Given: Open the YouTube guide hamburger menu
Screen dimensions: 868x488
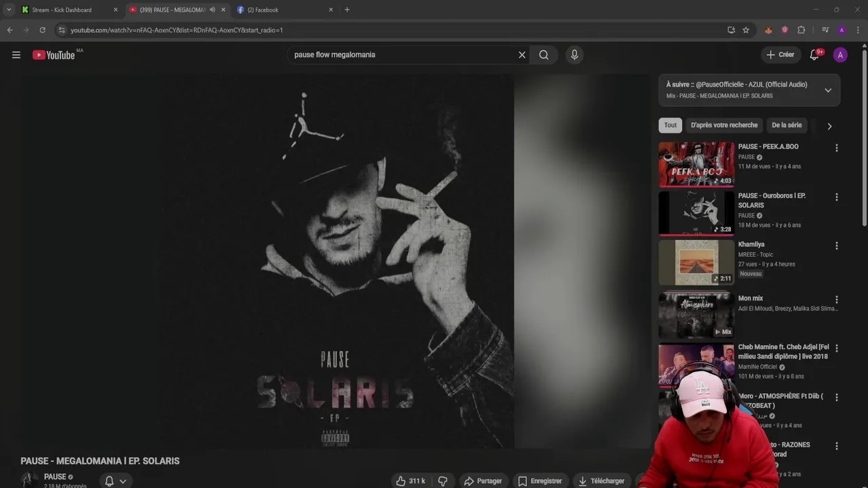Looking at the screenshot, I should pyautogui.click(x=16, y=55).
